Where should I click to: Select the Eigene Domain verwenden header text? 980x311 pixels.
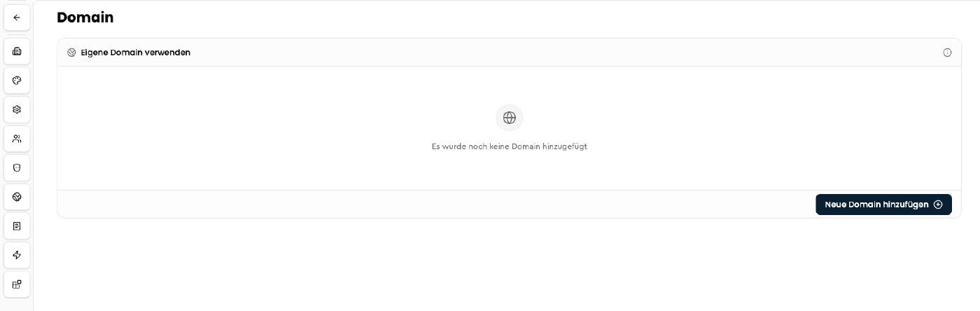[136, 53]
